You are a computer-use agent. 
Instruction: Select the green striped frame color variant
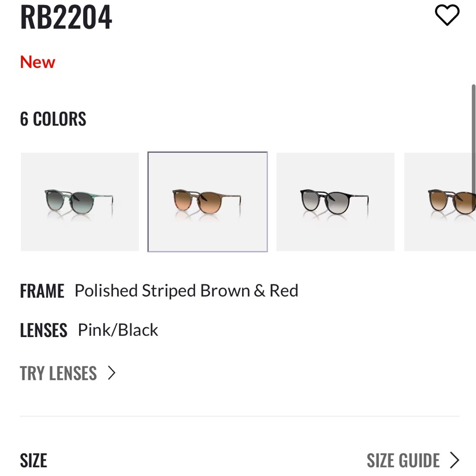pos(79,201)
